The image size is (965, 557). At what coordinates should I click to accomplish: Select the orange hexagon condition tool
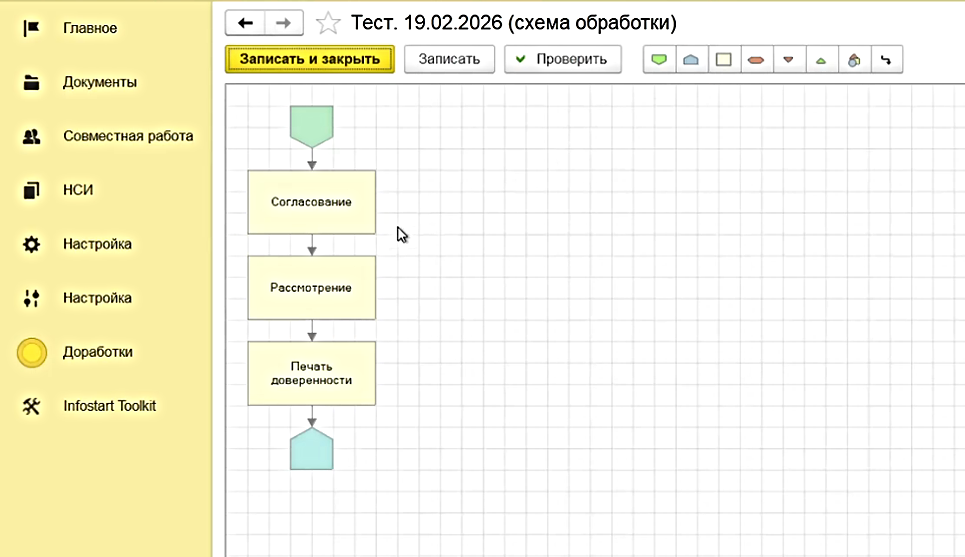(x=755, y=59)
